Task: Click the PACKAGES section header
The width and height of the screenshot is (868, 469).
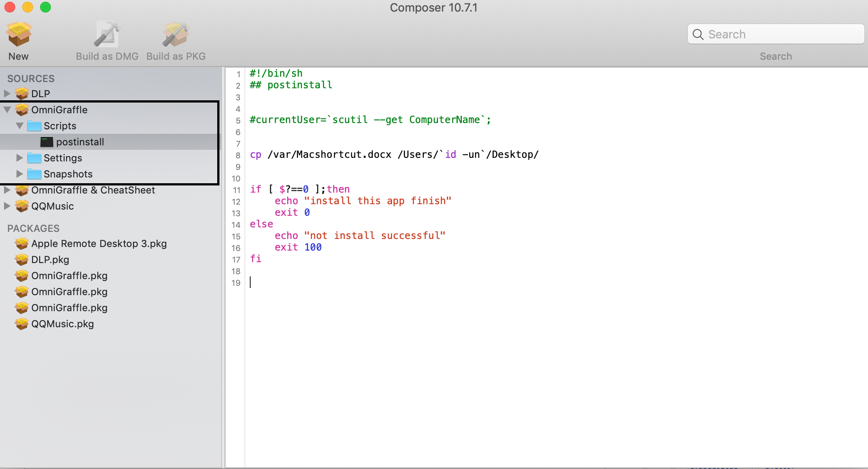Action: [33, 228]
